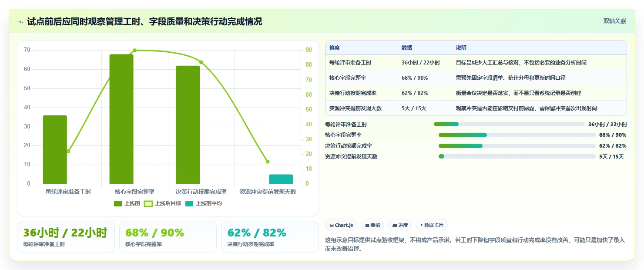Click the lightning icon before the title
Screen dimensions: 644x270
[x=20, y=21]
